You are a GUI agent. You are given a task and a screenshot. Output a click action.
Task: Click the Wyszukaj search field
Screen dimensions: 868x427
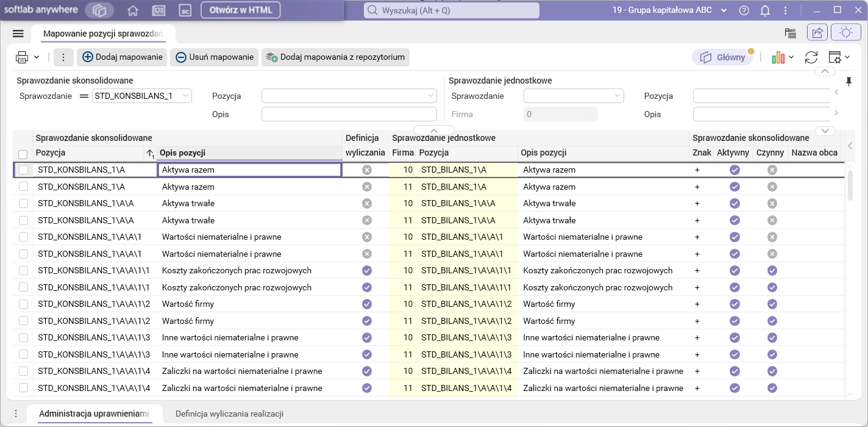pyautogui.click(x=451, y=10)
